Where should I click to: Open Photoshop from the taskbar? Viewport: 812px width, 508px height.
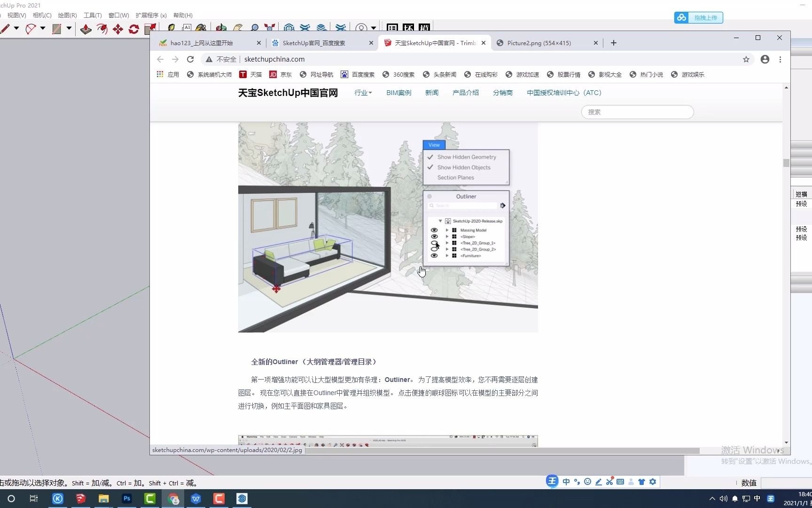point(127,499)
